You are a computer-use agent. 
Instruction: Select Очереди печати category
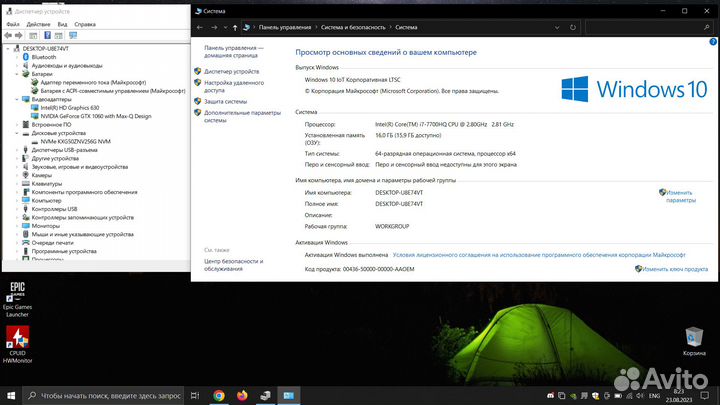(52, 243)
